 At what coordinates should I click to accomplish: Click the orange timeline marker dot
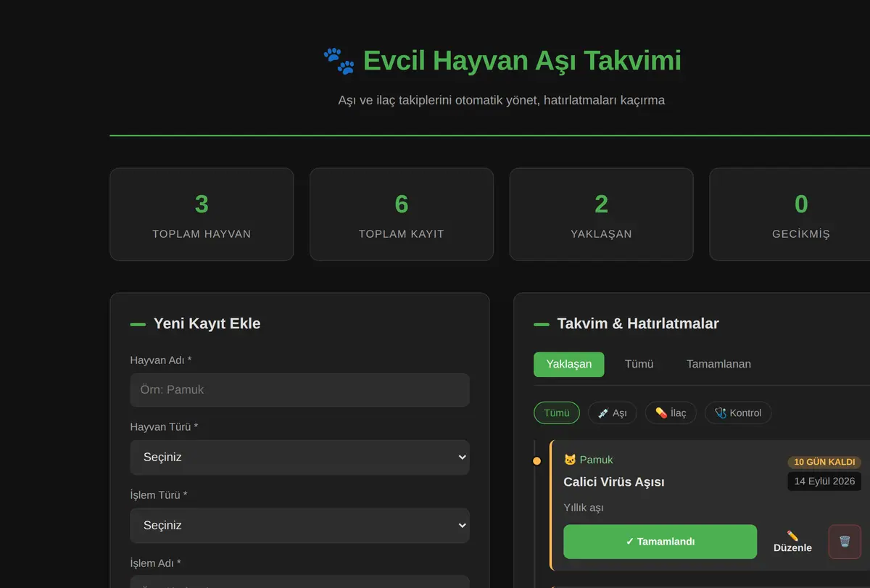(x=536, y=461)
